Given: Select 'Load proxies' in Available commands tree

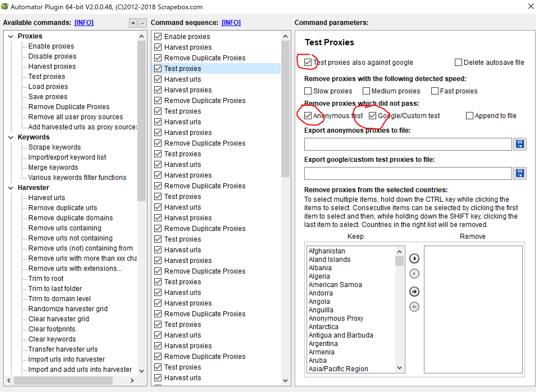Looking at the screenshot, I should [48, 86].
